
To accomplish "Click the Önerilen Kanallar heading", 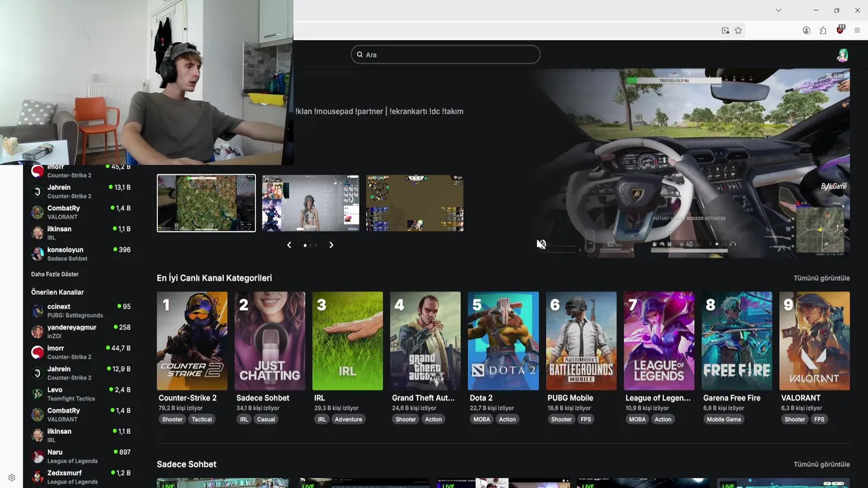I will pos(58,292).
